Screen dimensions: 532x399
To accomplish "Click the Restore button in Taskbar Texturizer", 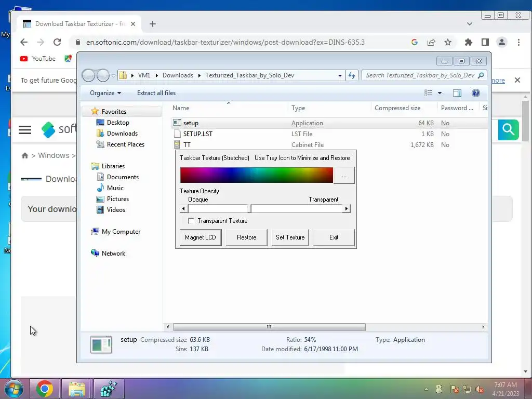I will (247, 237).
